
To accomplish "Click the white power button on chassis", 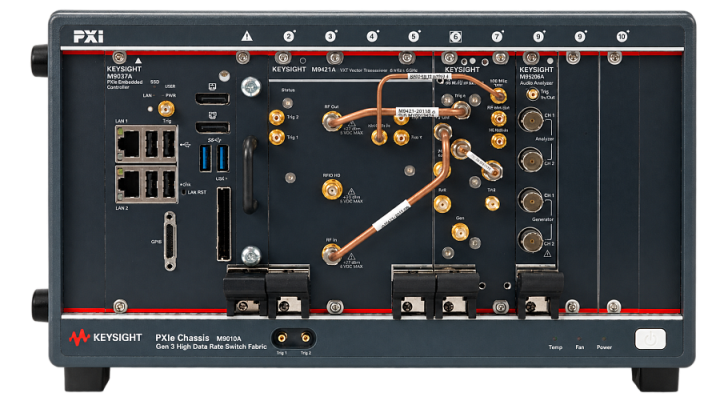I will click(650, 339).
